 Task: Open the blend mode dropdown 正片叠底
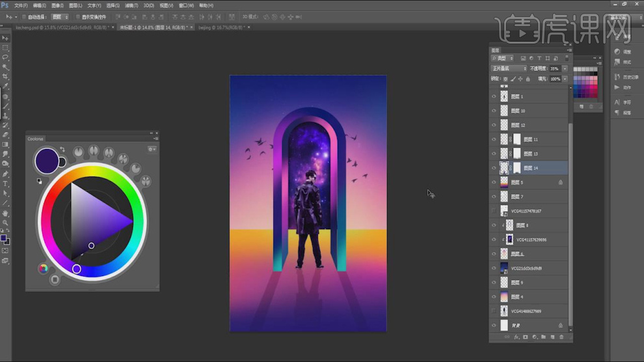(509, 68)
